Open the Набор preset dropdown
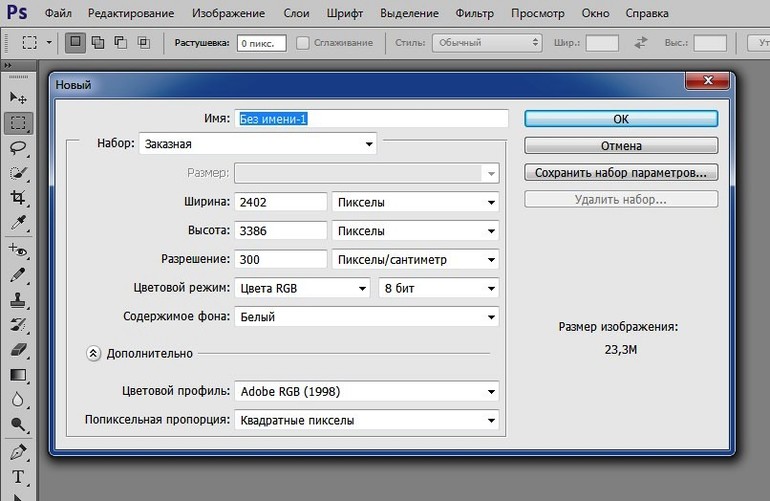The height and width of the screenshot is (501, 770). tap(258, 144)
